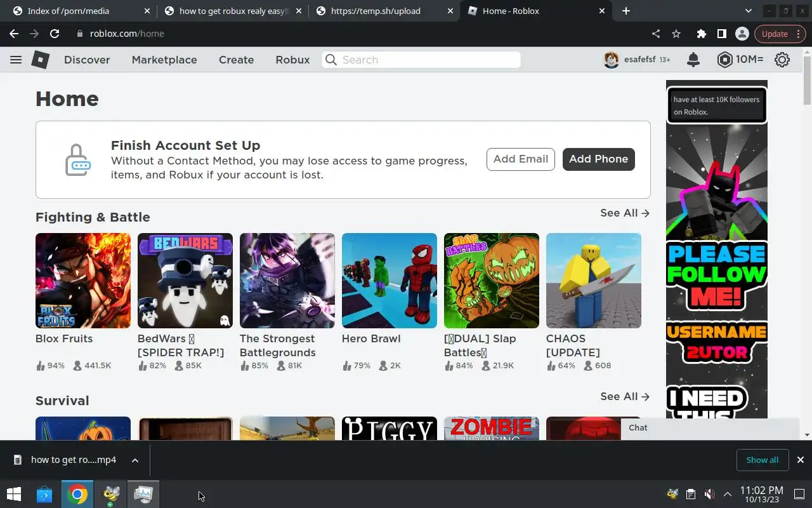Click the muted volume tray icon
Viewport: 812px width, 508px height.
tap(709, 494)
